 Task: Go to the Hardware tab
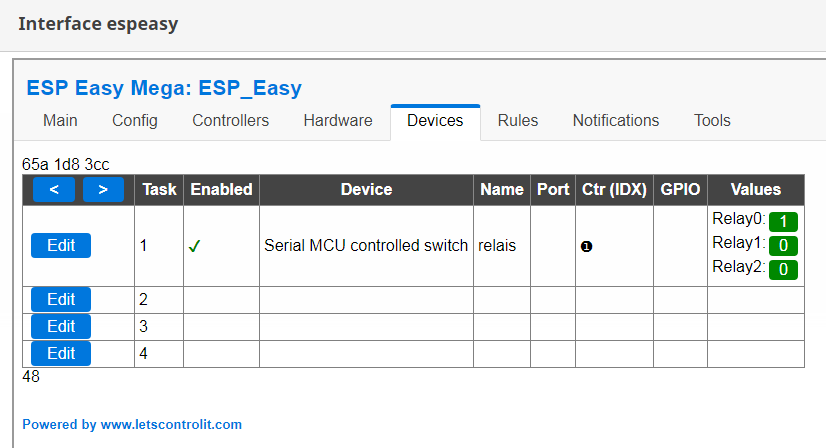[338, 121]
